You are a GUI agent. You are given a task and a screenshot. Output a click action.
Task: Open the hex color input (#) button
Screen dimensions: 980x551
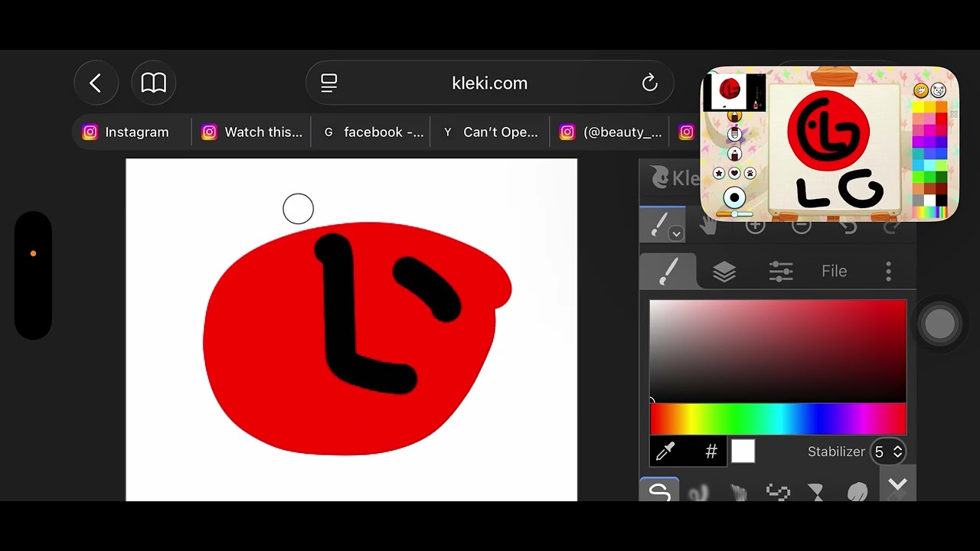tap(711, 452)
